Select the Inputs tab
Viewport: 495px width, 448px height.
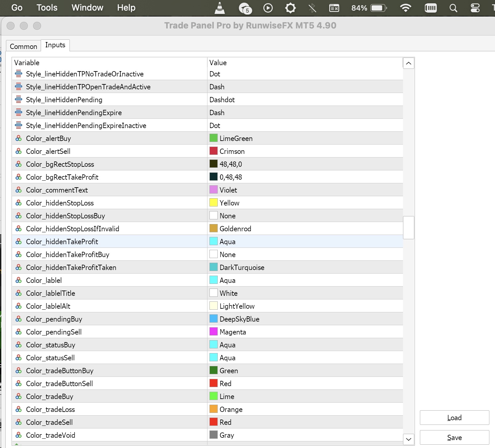(55, 45)
